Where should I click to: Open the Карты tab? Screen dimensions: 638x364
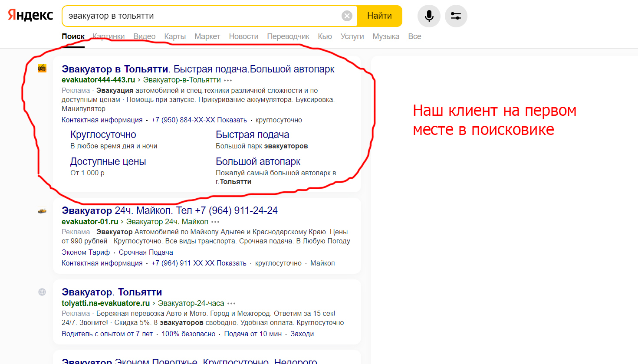[175, 36]
